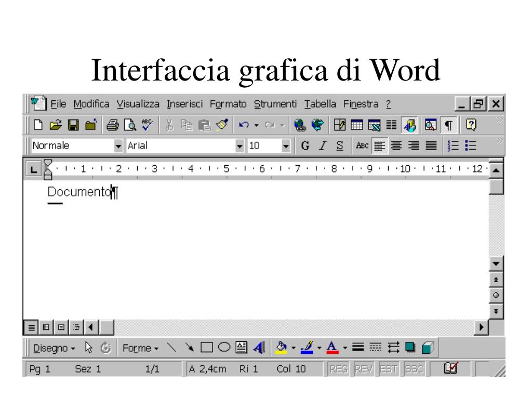Open print preview magnifier icon
This screenshot has height=399, width=532.
click(130, 125)
